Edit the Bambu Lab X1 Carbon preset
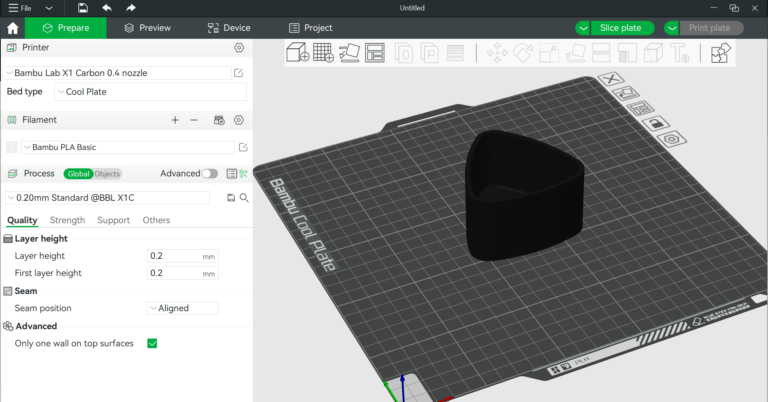This screenshot has width=768, height=402. [239, 73]
